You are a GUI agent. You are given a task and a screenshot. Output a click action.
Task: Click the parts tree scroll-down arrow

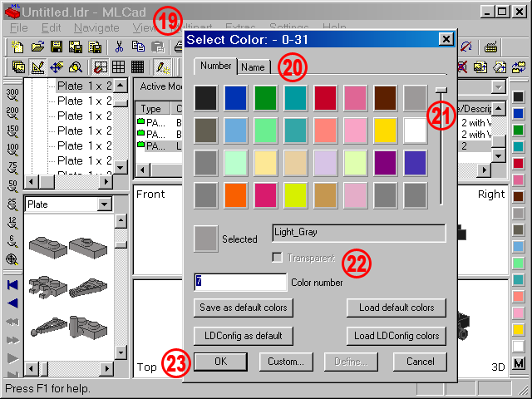[120, 167]
